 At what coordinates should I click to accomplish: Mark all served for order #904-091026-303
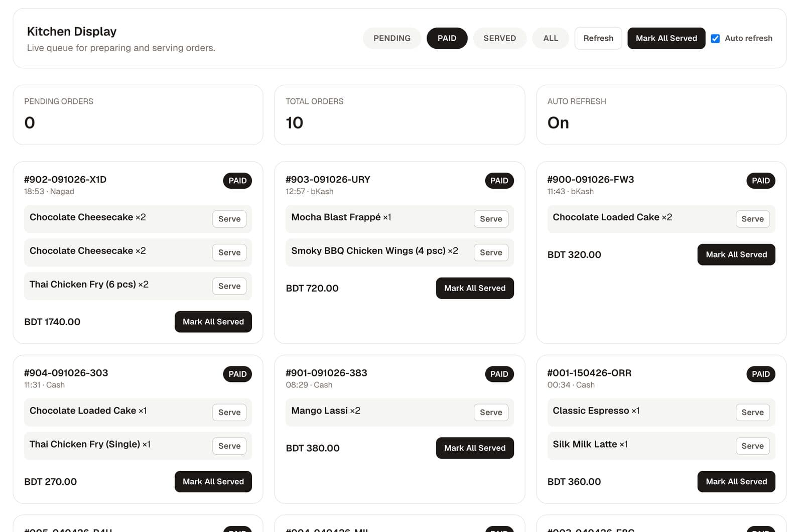coord(213,482)
